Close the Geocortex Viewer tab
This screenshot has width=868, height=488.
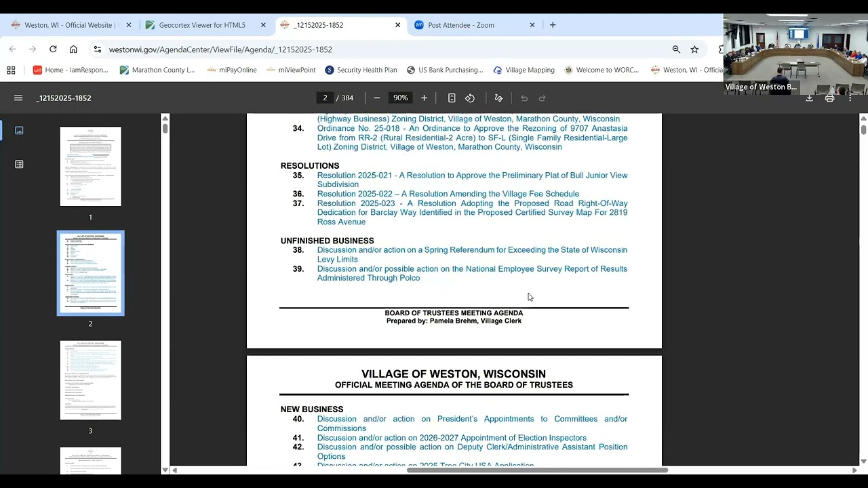point(263,25)
